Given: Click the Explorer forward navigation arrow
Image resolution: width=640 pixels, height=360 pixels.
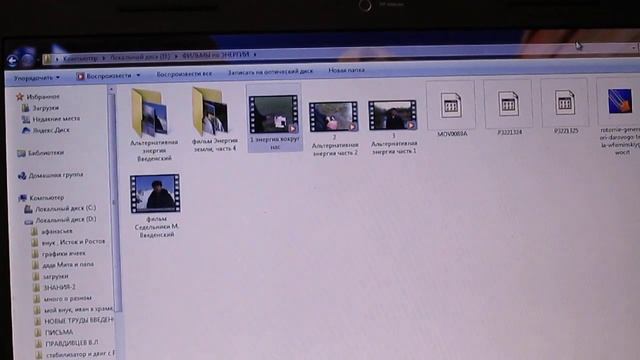Looking at the screenshot, I should [27, 60].
